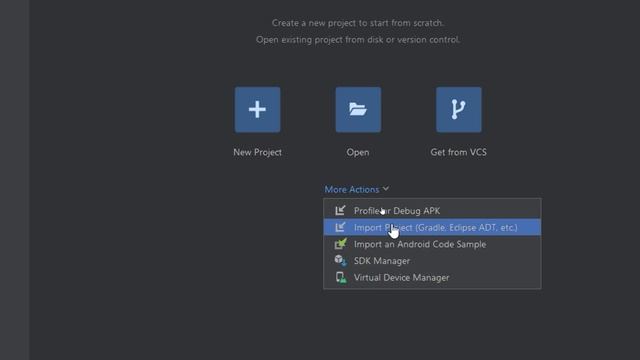The width and height of the screenshot is (640, 360).
Task: Click the Virtual Device Manager phone icon
Action: (x=340, y=278)
